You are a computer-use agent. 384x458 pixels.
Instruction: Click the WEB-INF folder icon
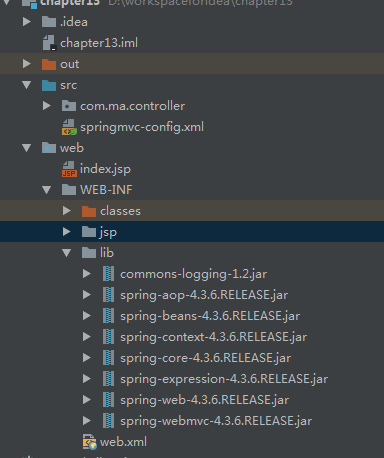69,190
